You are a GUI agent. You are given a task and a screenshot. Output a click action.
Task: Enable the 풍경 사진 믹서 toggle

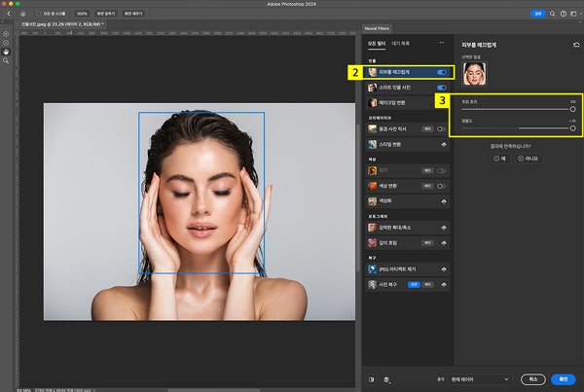pyautogui.click(x=442, y=128)
